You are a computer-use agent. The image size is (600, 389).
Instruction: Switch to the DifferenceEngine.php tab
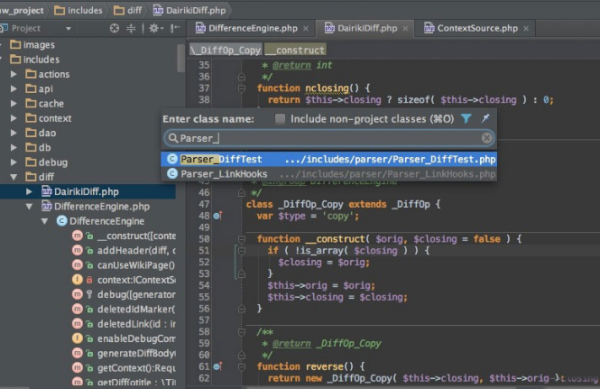click(252, 28)
